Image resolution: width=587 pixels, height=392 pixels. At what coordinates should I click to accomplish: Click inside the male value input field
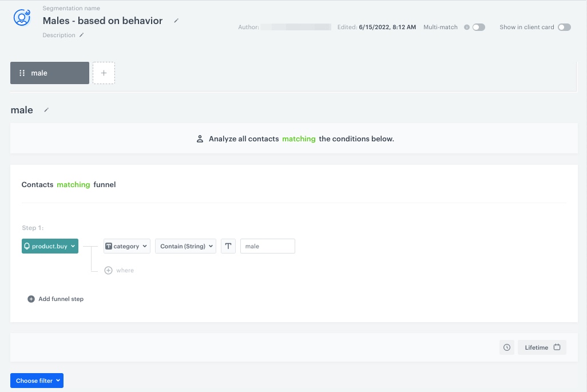click(x=267, y=246)
